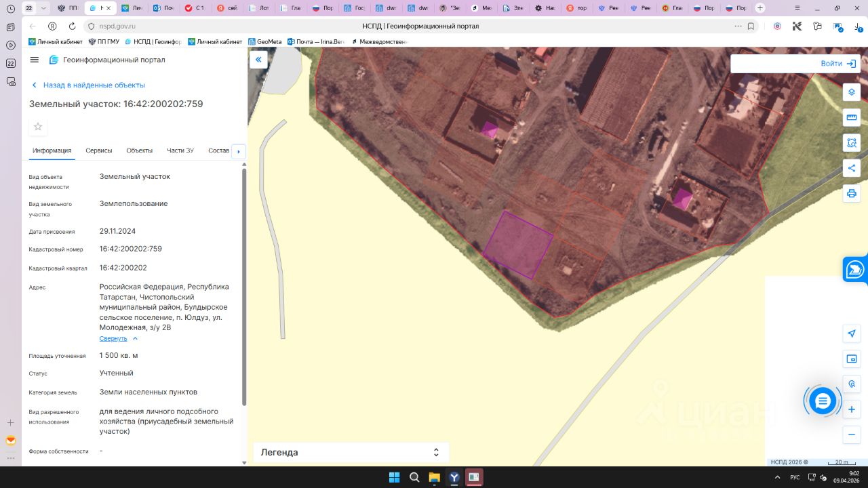868x488 pixels.
Task: Collapse the left info panel
Action: (x=258, y=60)
